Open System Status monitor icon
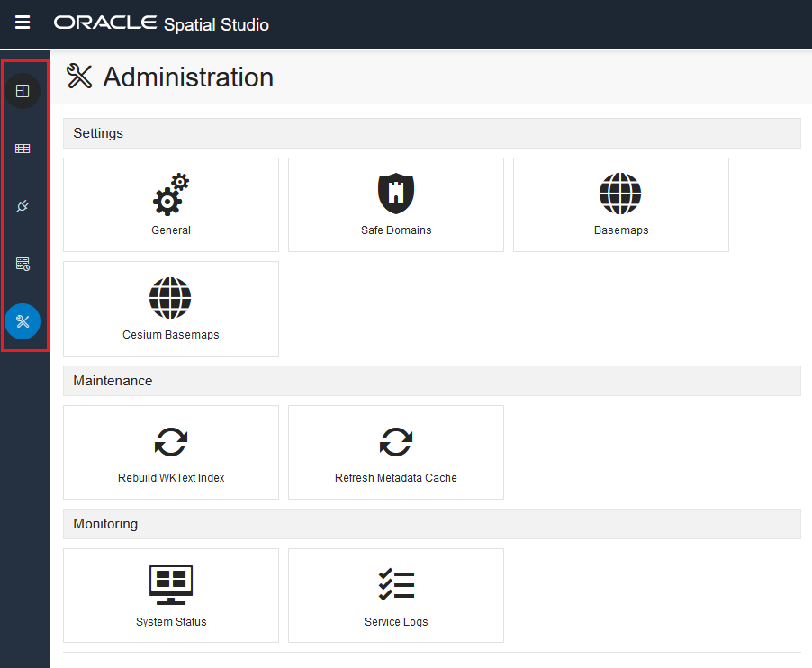This screenshot has width=812, height=668. (x=171, y=585)
